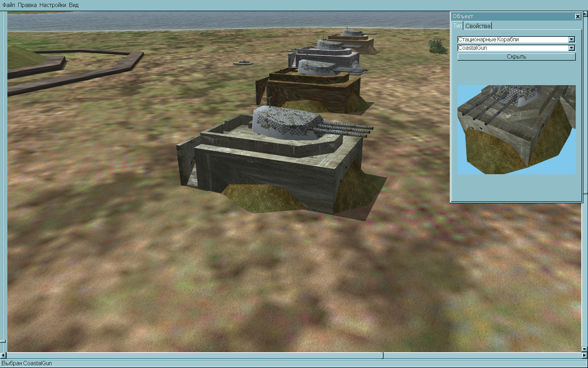Select the small round pillbox on the ground
This screenshot has width=588, height=368.
pyautogui.click(x=243, y=63)
